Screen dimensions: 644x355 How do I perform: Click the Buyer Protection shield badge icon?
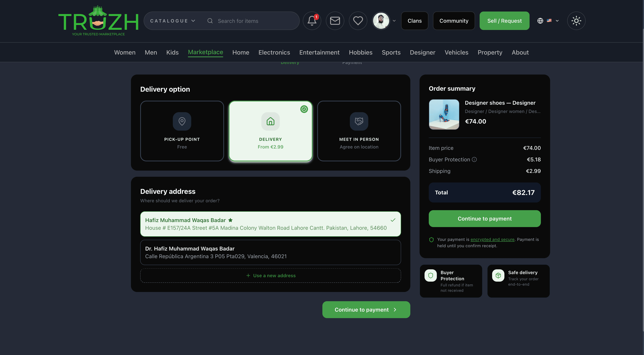pyautogui.click(x=430, y=275)
